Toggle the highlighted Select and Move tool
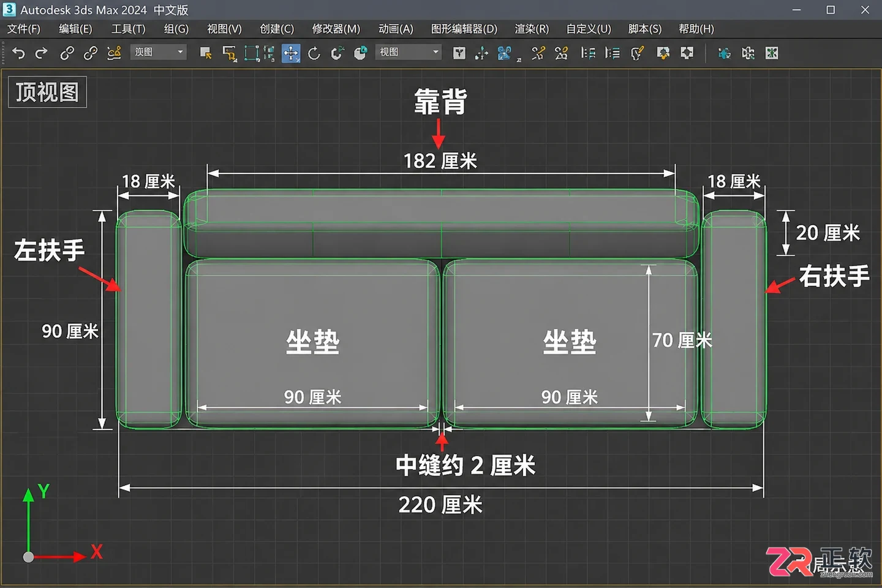 coord(291,53)
